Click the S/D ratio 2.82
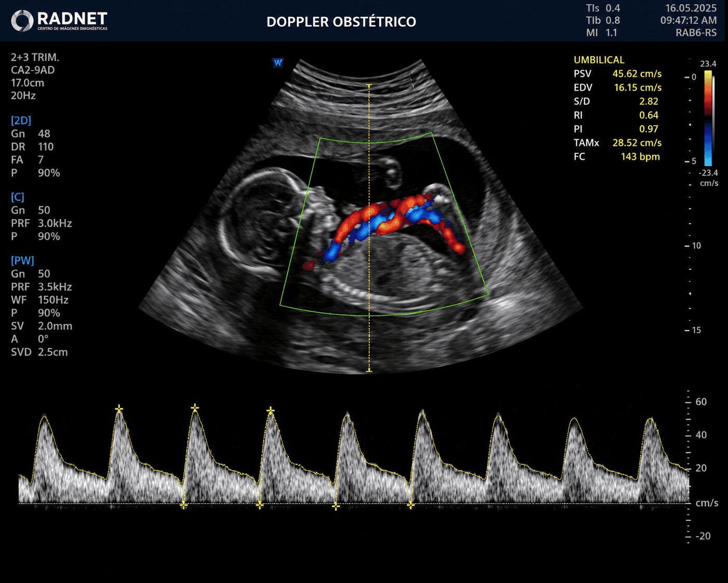728x583 pixels. coord(616,101)
